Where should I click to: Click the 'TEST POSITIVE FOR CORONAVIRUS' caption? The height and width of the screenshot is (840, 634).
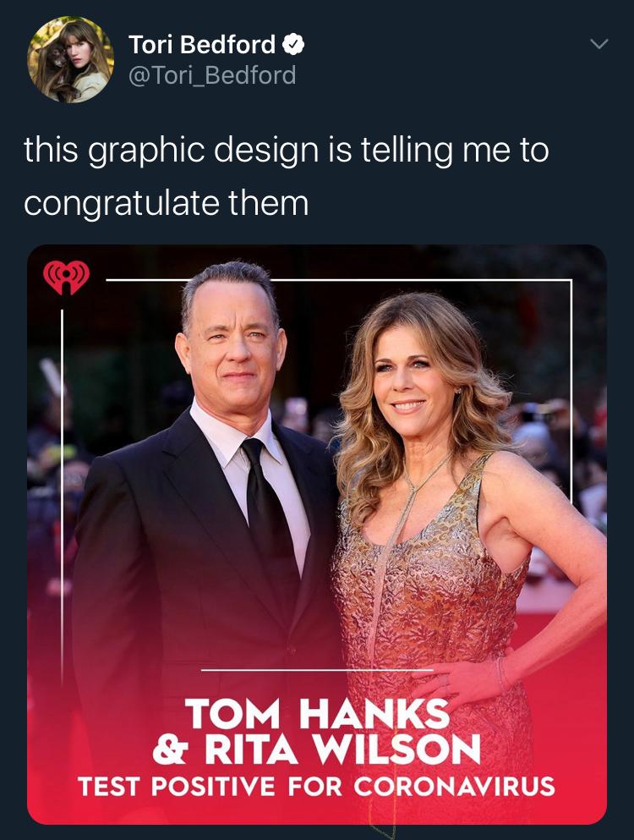click(316, 787)
